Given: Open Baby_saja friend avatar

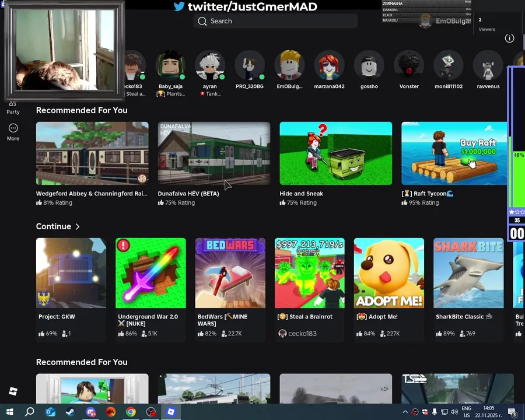Looking at the screenshot, I should click(x=170, y=65).
